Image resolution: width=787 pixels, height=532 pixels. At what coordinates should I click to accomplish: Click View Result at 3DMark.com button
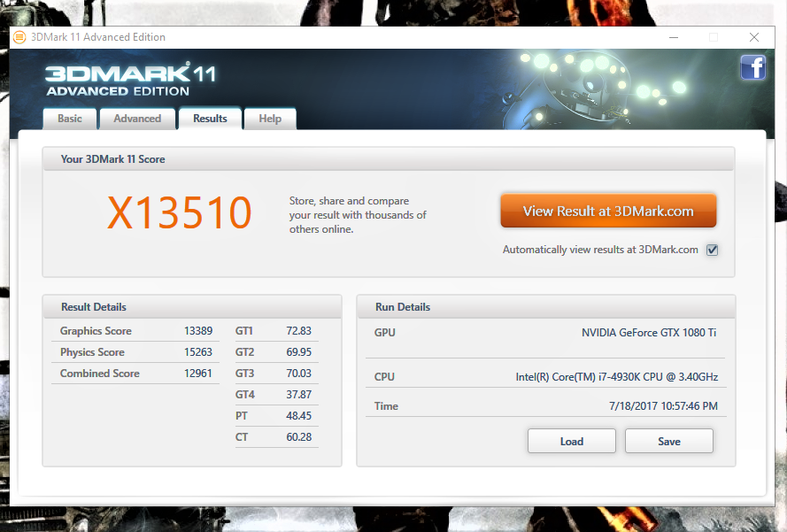click(608, 211)
